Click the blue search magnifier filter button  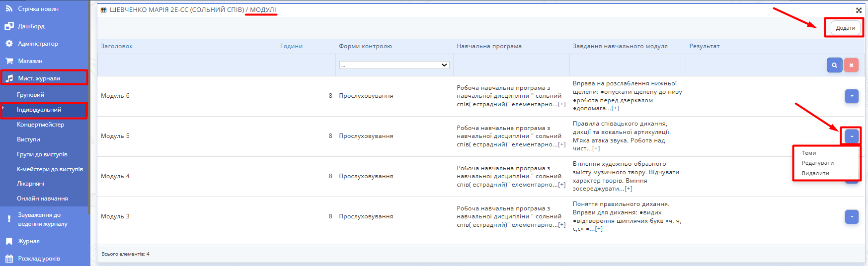click(x=835, y=65)
